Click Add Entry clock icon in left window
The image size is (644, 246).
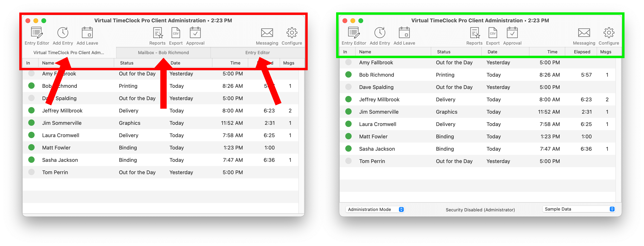63,33
